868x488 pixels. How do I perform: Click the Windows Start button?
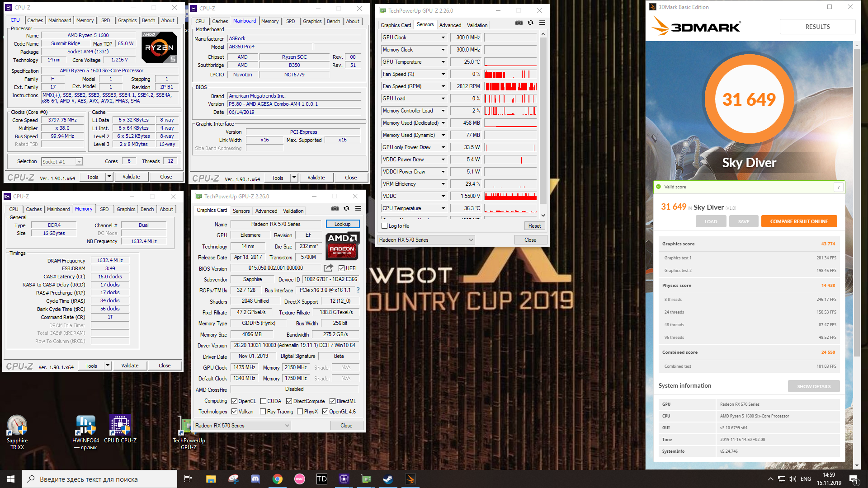[11, 479]
